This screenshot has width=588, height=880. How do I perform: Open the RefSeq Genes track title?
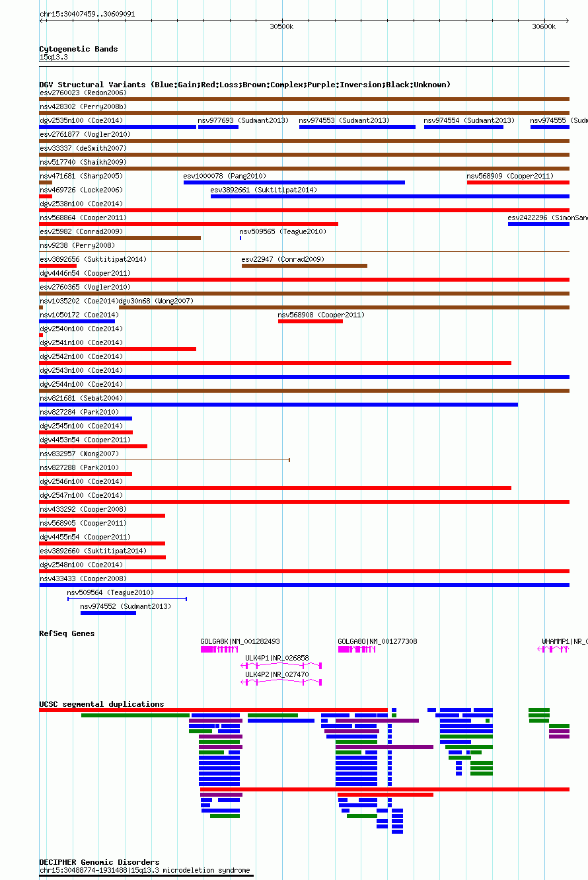click(67, 633)
